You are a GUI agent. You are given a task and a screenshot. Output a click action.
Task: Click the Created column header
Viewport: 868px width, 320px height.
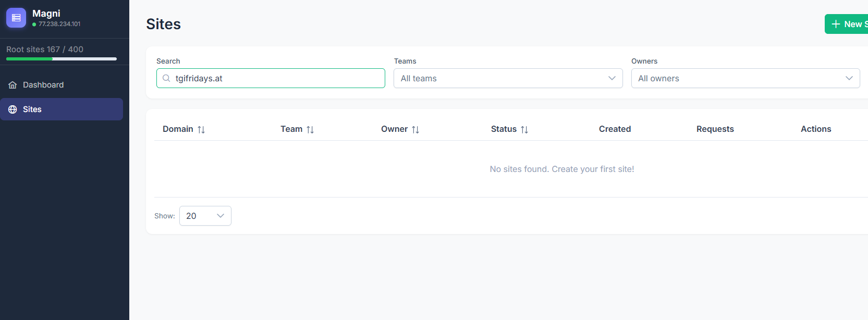pyautogui.click(x=615, y=129)
